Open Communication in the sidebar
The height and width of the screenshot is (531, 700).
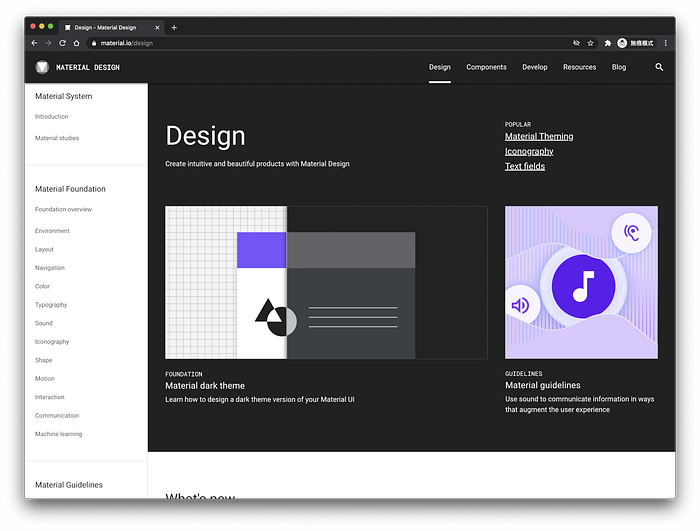point(57,415)
